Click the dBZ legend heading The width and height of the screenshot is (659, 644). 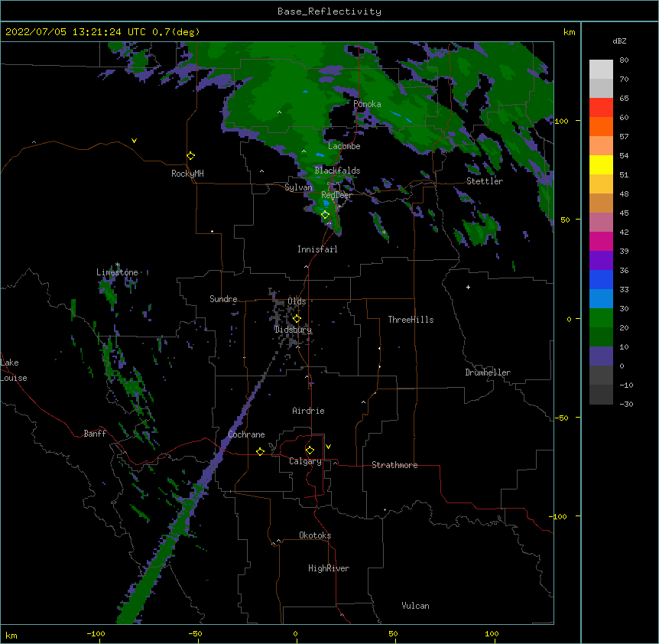coord(619,41)
